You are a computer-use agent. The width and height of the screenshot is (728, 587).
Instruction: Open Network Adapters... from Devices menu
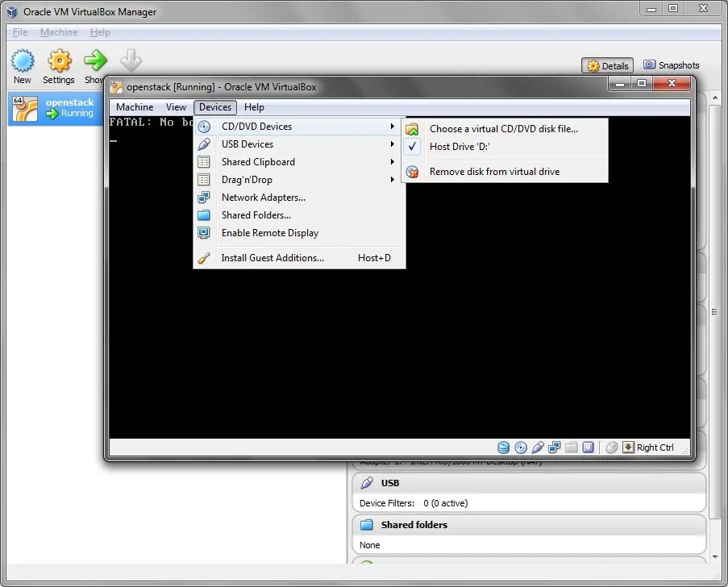299,198
